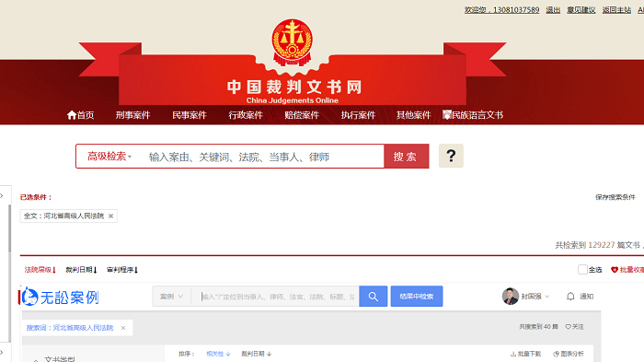Expand the upper left side panel arrow
The height and width of the screenshot is (362, 644).
pos(2,196)
